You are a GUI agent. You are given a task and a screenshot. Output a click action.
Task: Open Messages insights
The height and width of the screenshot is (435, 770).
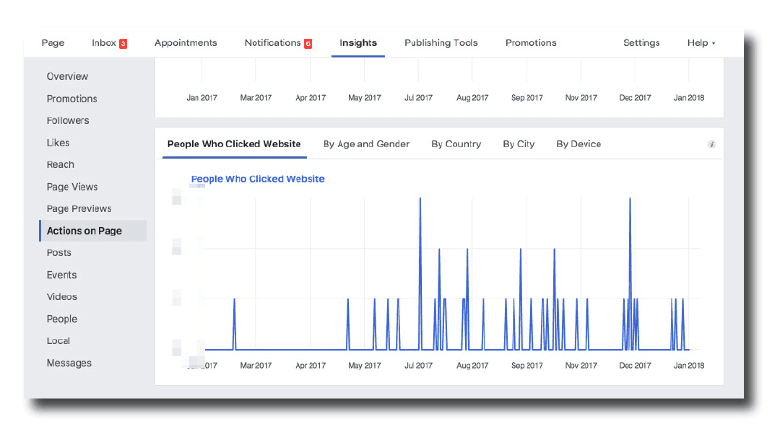(69, 363)
